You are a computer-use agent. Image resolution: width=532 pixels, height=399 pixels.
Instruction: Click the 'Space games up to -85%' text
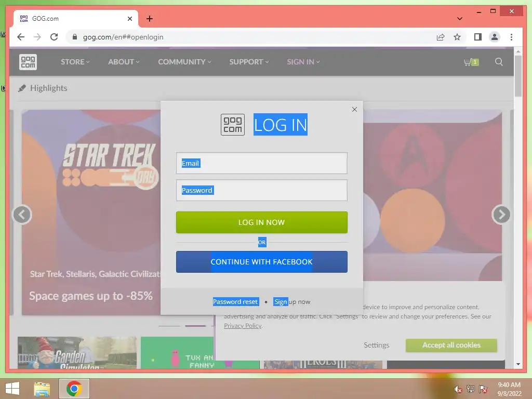tap(90, 296)
